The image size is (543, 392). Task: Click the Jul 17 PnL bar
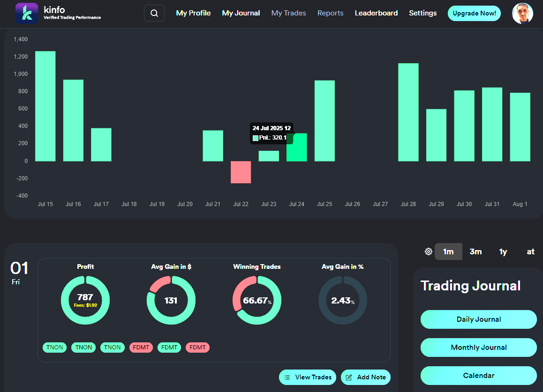point(101,145)
